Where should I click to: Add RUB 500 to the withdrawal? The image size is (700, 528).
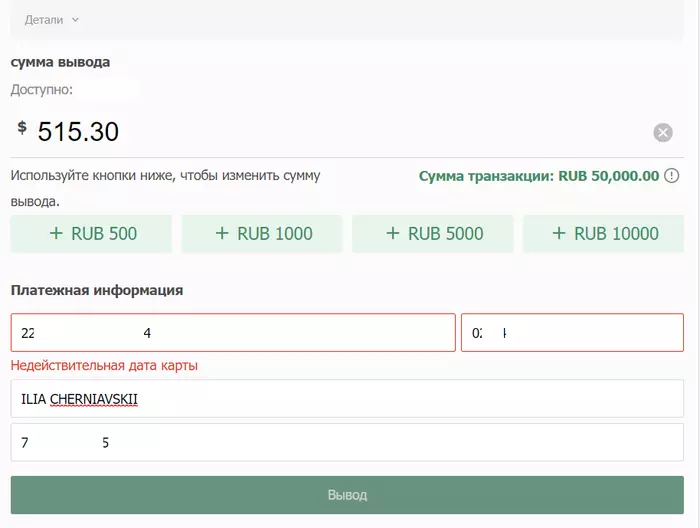[91, 233]
